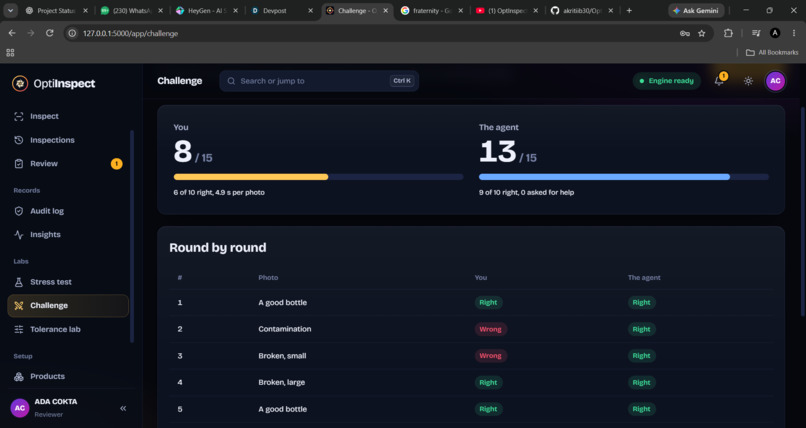The height and width of the screenshot is (428, 806).
Task: Click the Audit log shield icon
Action: tap(19, 211)
